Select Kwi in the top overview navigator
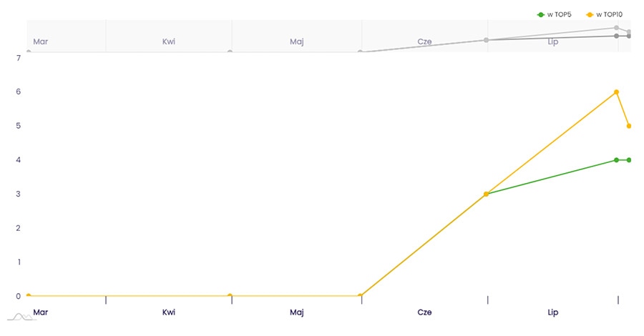 (x=169, y=41)
